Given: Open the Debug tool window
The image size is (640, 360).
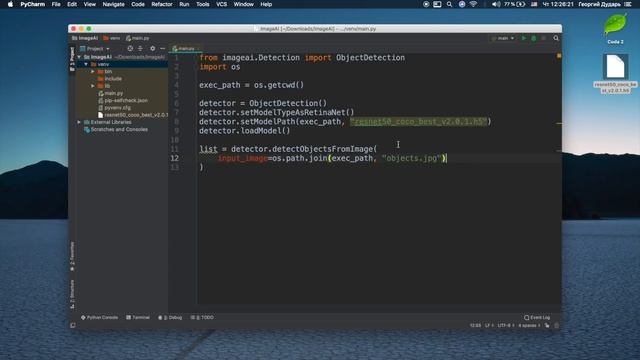Looking at the screenshot, I should click(170, 317).
